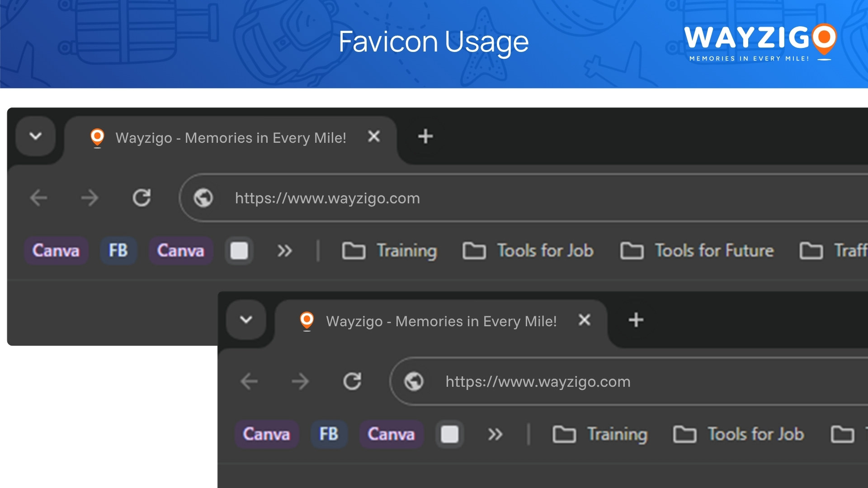Click the back arrow in upper browser

coord(39,198)
